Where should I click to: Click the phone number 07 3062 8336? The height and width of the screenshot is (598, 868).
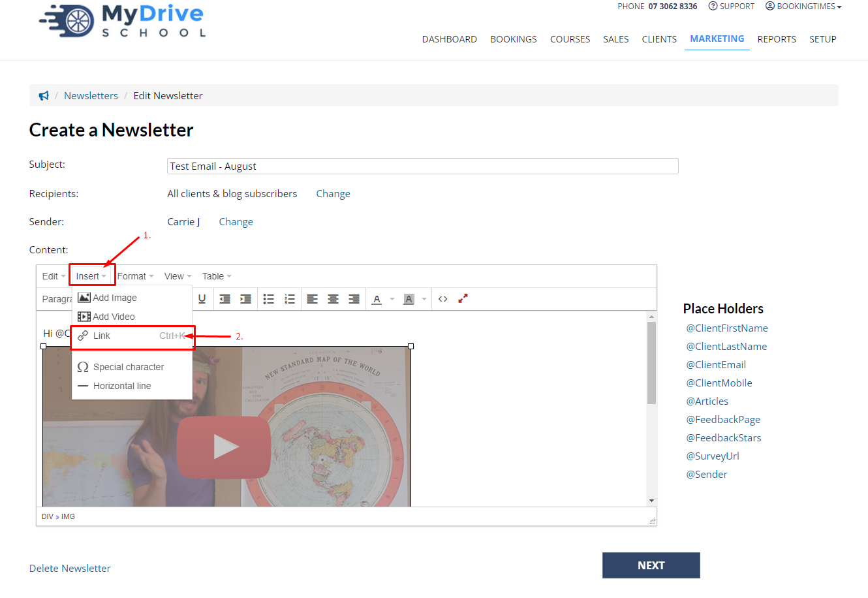tap(673, 7)
